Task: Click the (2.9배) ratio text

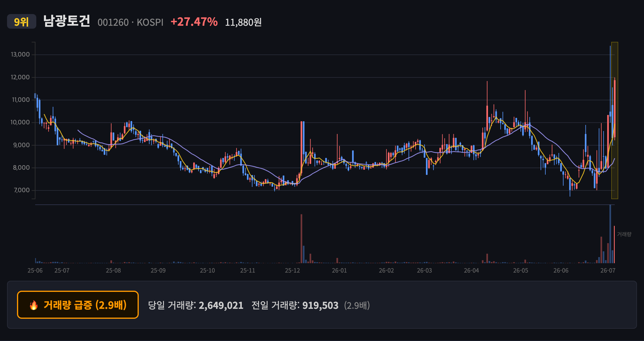Action: click(x=357, y=305)
